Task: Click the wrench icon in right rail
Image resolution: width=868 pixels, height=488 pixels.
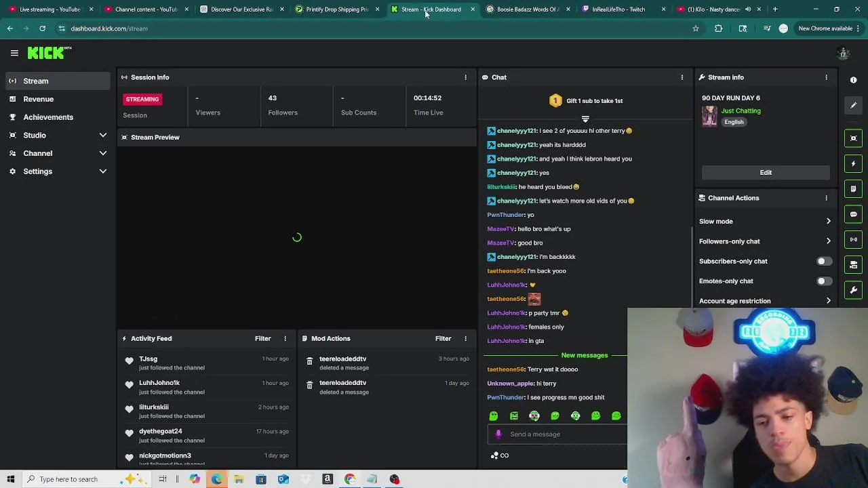Action: (x=853, y=290)
